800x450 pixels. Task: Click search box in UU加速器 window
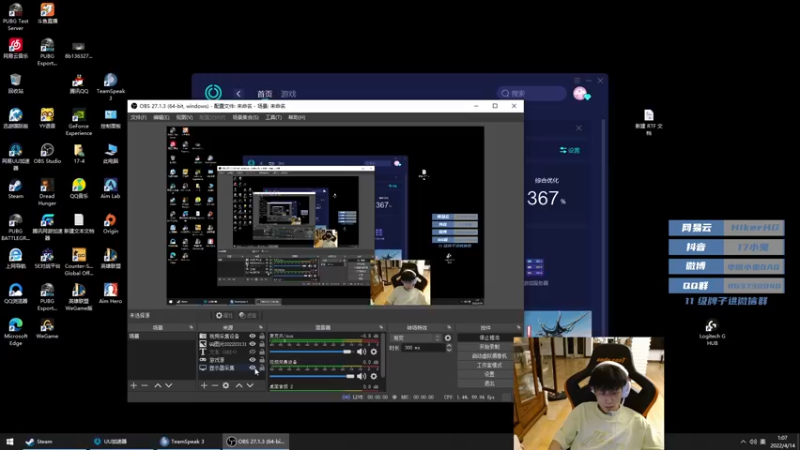tap(531, 93)
